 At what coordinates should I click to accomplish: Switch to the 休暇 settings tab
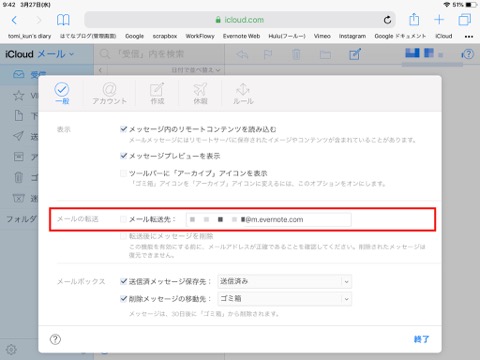(200, 93)
